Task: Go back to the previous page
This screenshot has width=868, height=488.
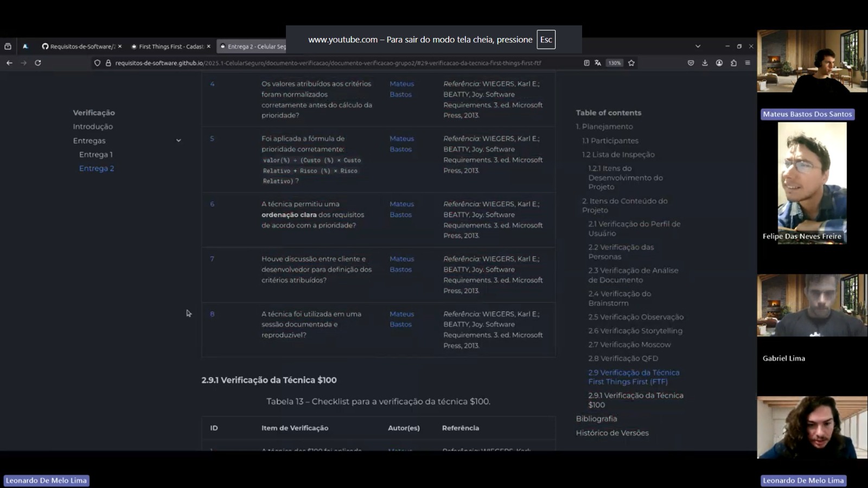Action: (x=9, y=63)
